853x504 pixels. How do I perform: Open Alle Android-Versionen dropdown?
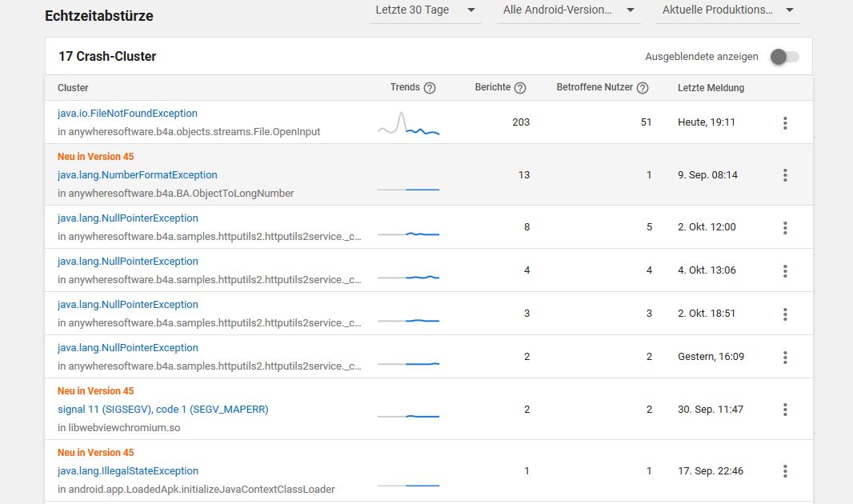(568, 10)
